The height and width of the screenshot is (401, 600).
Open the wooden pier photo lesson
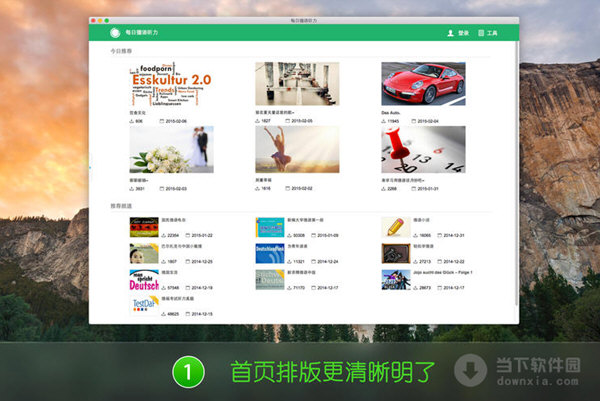click(x=297, y=84)
